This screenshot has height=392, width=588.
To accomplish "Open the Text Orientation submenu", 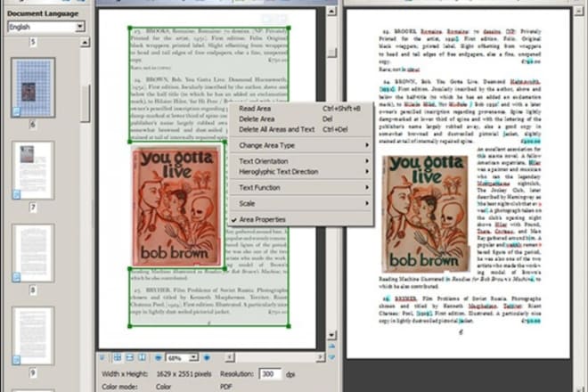I will [301, 161].
